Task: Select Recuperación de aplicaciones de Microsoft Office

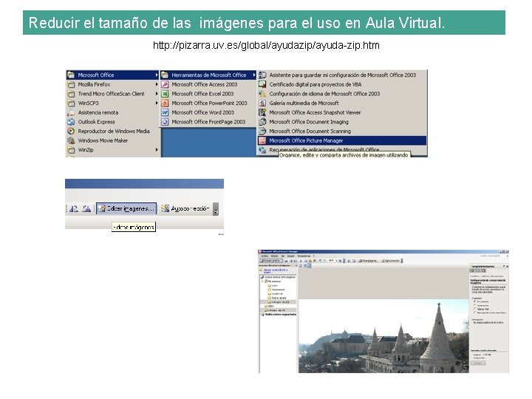Action: click(x=342, y=149)
